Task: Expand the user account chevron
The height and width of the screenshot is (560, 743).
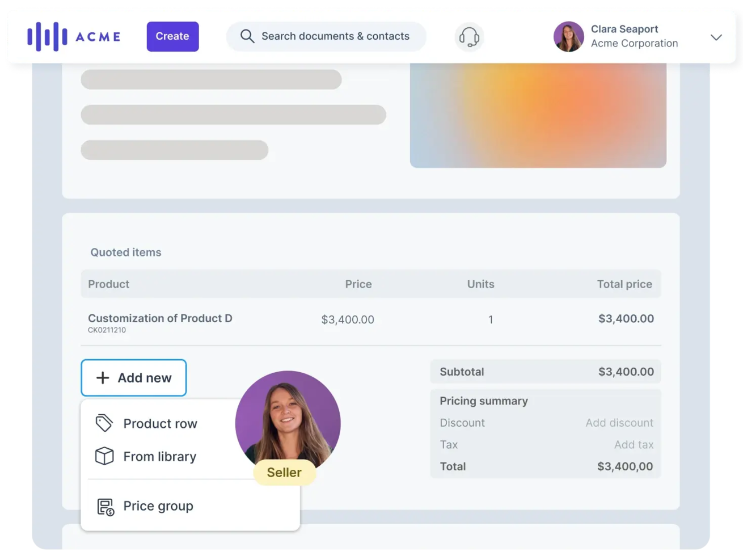Action: coord(716,37)
